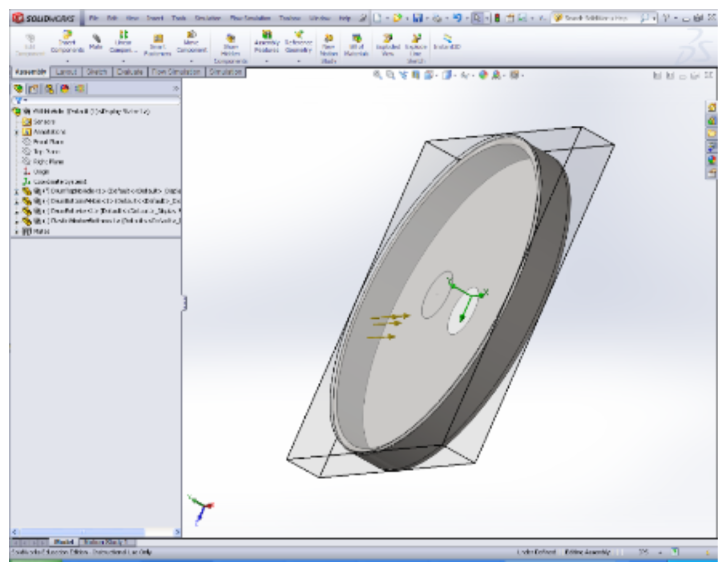This screenshot has height=571, width=728.
Task: Expand the Annotations tree node
Action: (17, 132)
